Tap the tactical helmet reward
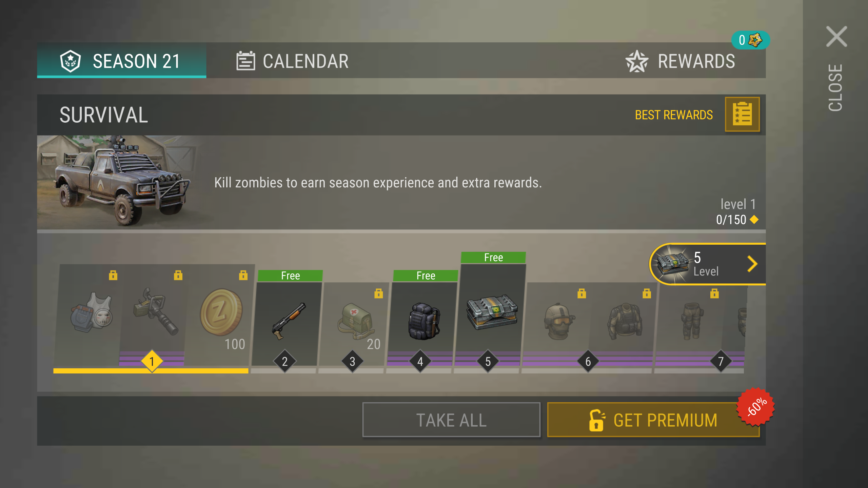The width and height of the screenshot is (868, 488). (558, 320)
